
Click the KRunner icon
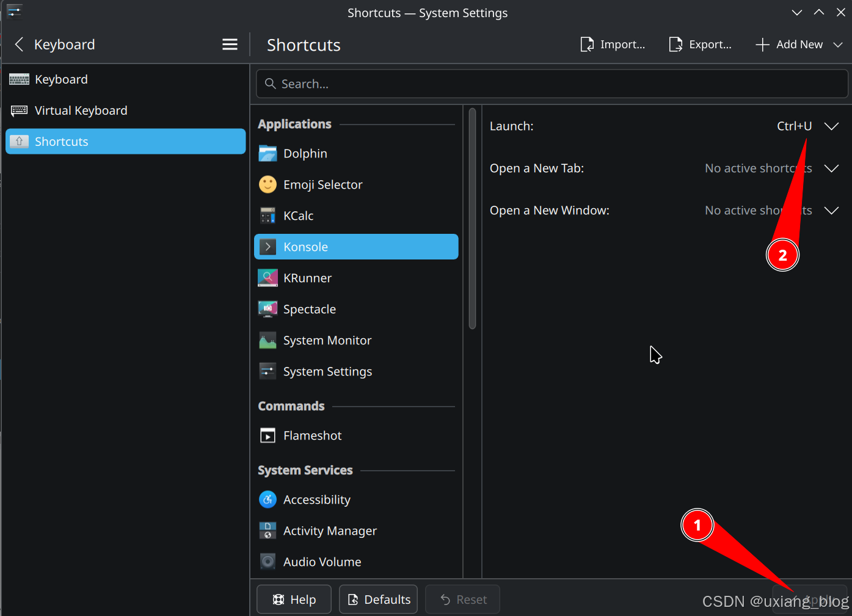pos(268,278)
